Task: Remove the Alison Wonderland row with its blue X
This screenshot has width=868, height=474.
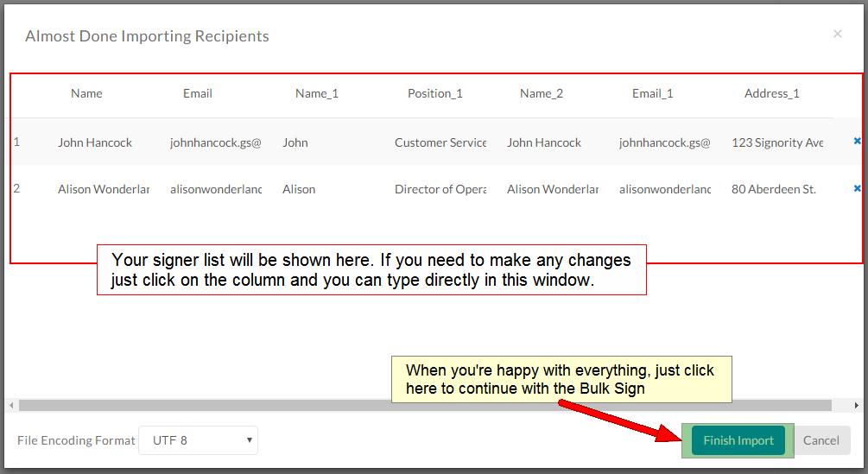Action: [857, 188]
